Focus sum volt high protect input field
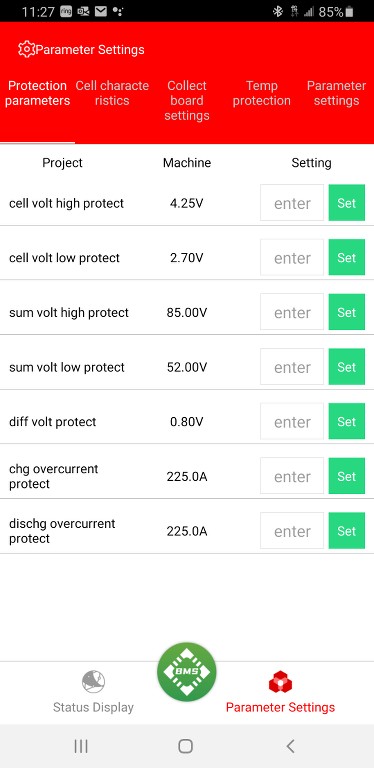This screenshot has height=768, width=374. pyautogui.click(x=292, y=312)
